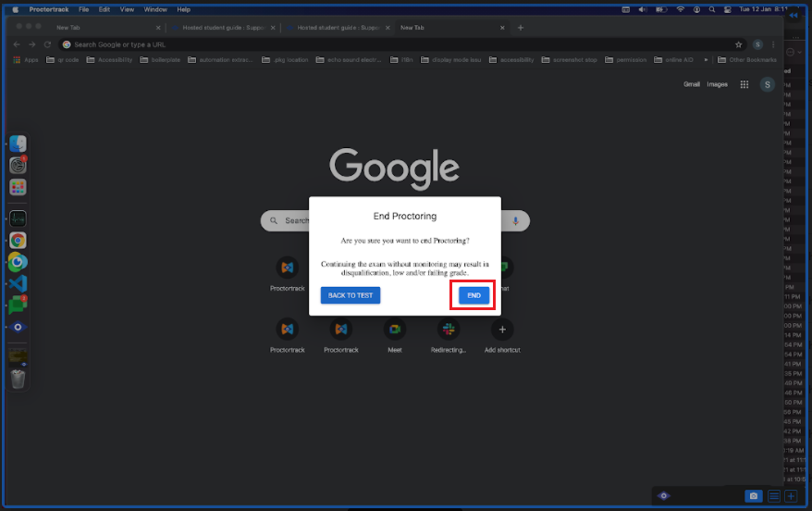Open the Apple menu
The image size is (812, 511).
point(16,9)
